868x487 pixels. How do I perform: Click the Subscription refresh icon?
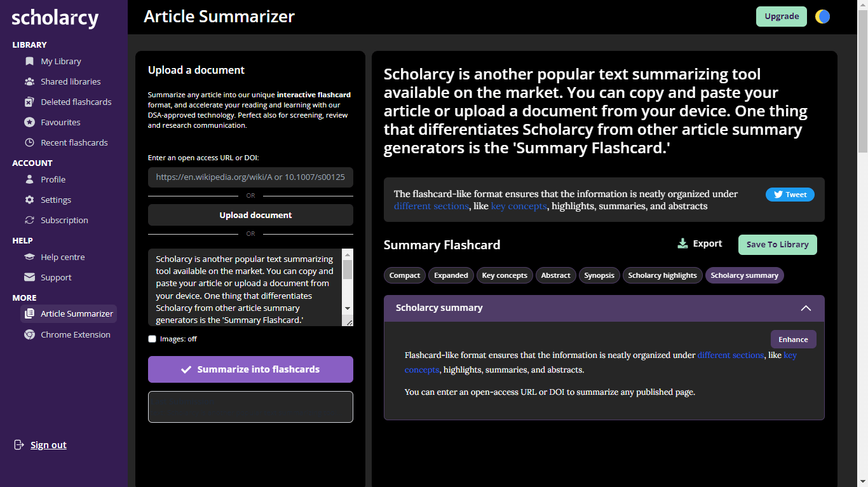[29, 220]
